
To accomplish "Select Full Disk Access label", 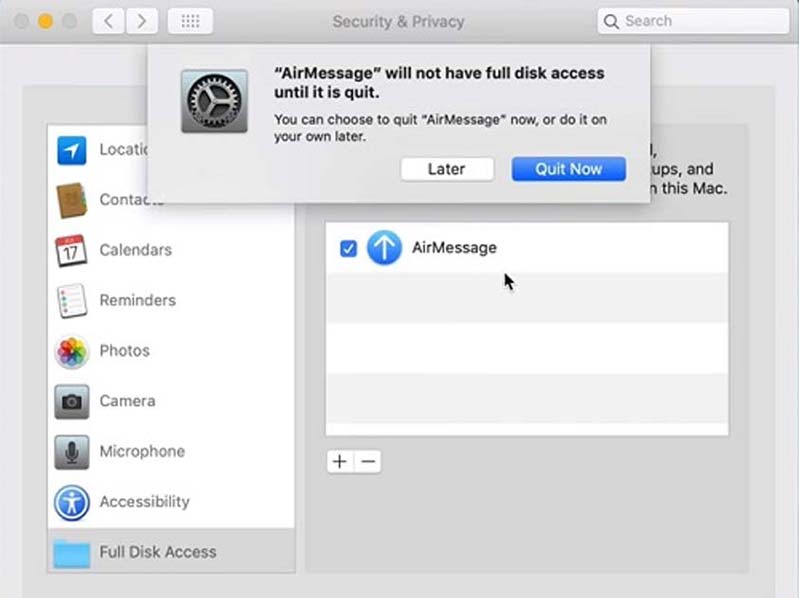I will coord(158,552).
